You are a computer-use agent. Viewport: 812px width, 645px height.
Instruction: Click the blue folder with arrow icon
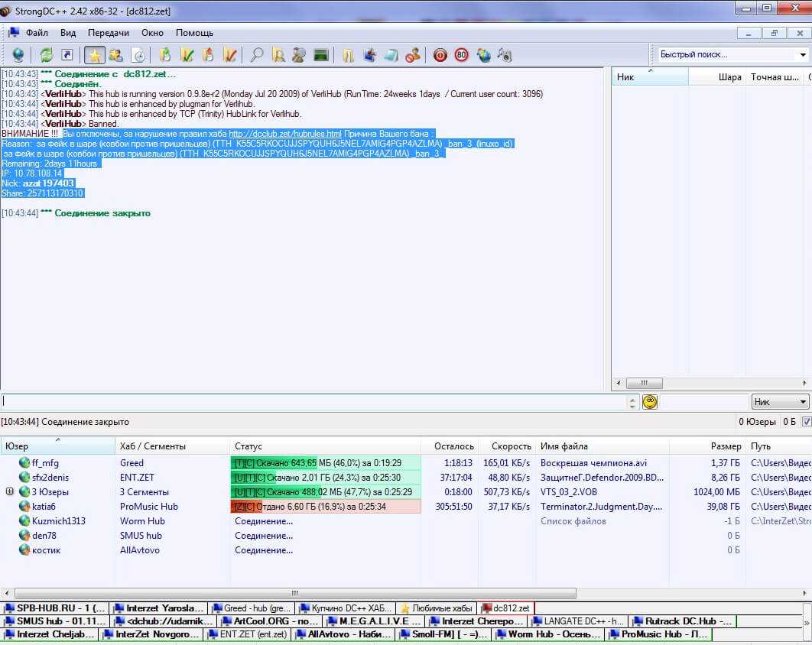point(370,55)
